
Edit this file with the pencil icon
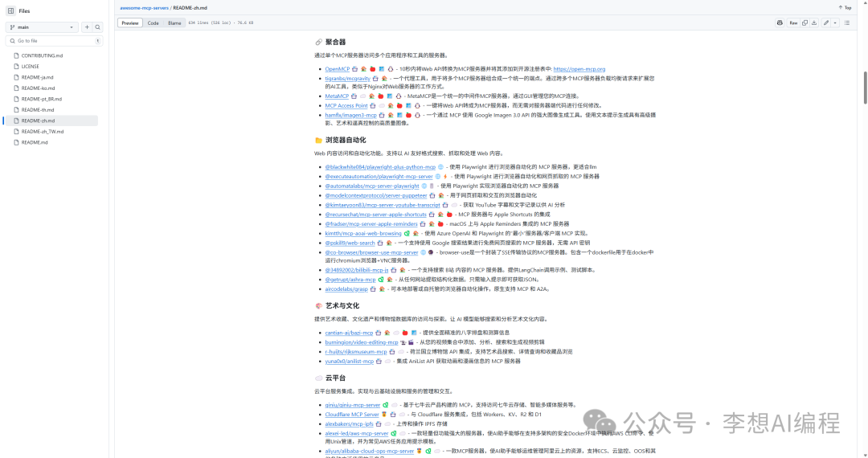point(826,22)
